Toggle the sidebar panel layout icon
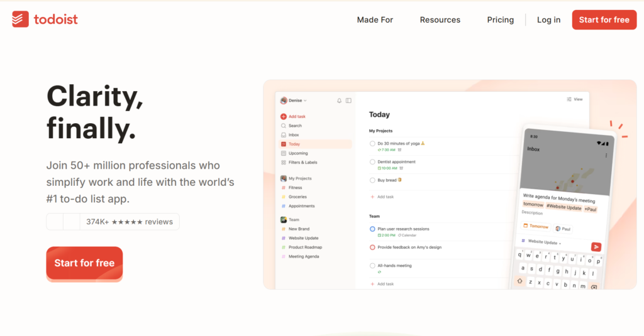This screenshot has height=336, width=644. pyautogui.click(x=348, y=100)
